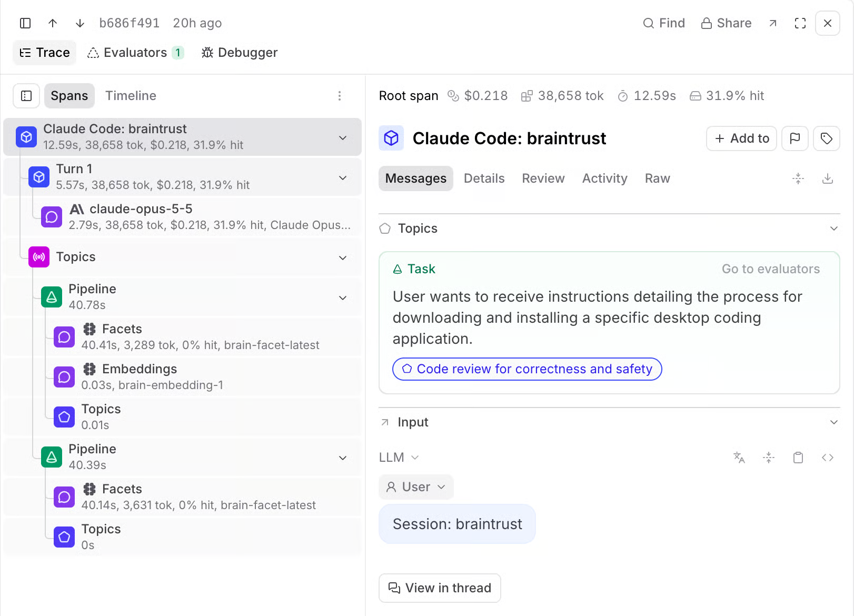Select Code review for correctness and safety topic
The image size is (854, 616).
(527, 369)
